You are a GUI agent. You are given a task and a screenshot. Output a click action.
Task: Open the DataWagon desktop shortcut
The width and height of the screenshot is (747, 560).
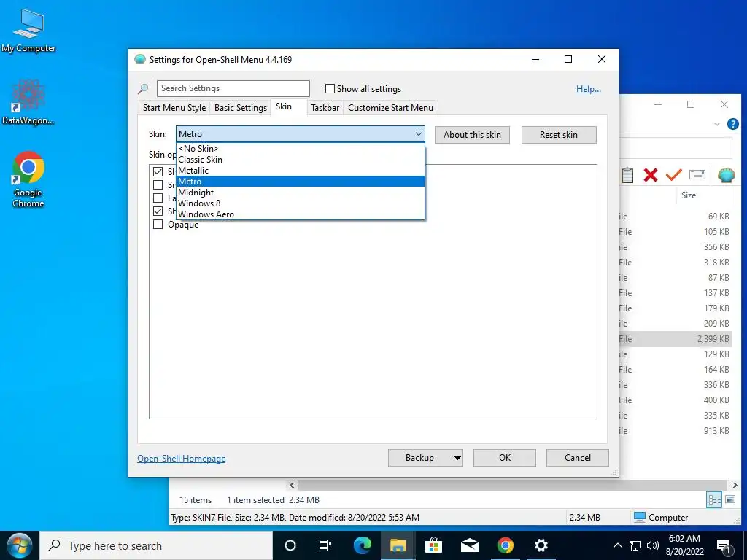click(x=28, y=102)
